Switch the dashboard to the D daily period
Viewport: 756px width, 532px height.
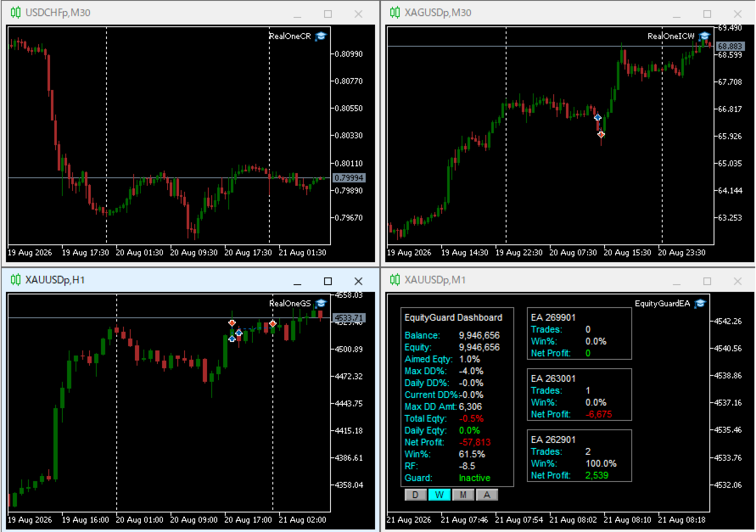[x=416, y=495]
